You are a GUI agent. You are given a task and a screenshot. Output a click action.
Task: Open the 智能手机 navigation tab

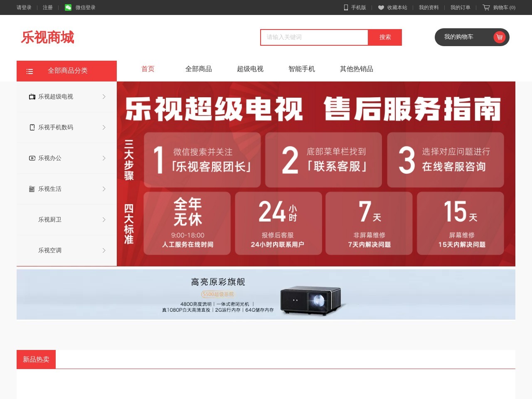[301, 69]
